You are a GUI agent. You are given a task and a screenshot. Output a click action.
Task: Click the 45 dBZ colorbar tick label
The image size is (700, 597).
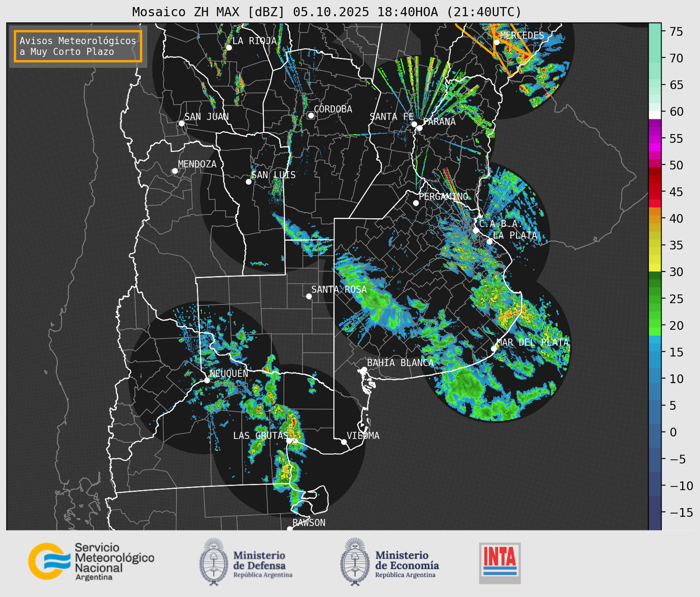click(676, 192)
